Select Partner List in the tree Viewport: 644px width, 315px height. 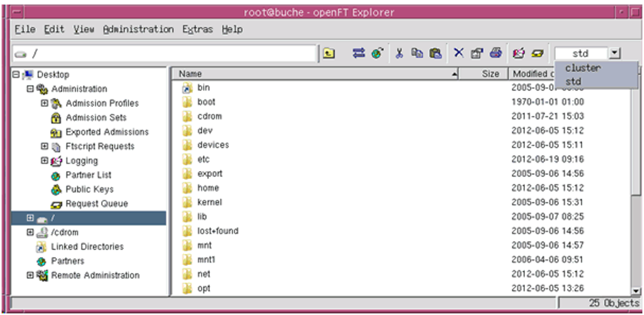(x=88, y=175)
